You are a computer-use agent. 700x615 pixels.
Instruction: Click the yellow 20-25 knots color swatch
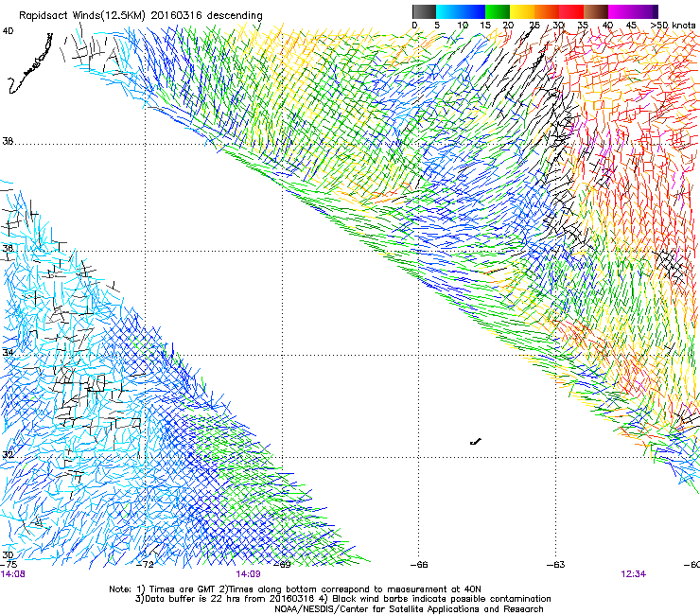522,11
